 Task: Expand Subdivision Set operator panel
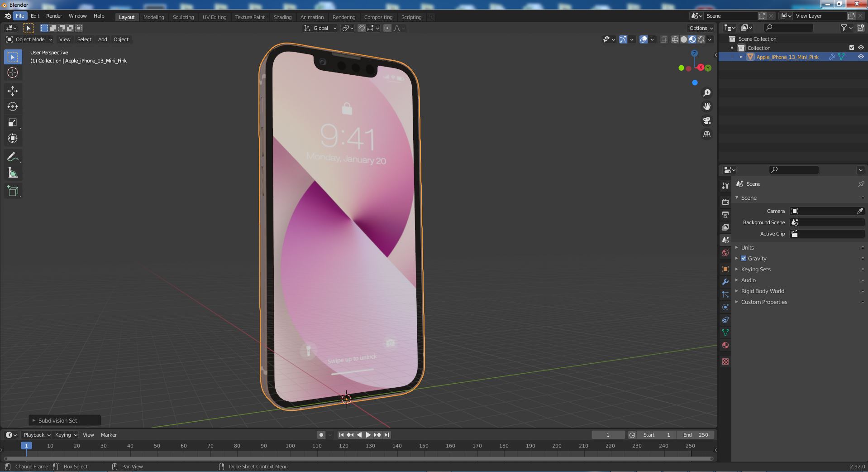[65, 420]
